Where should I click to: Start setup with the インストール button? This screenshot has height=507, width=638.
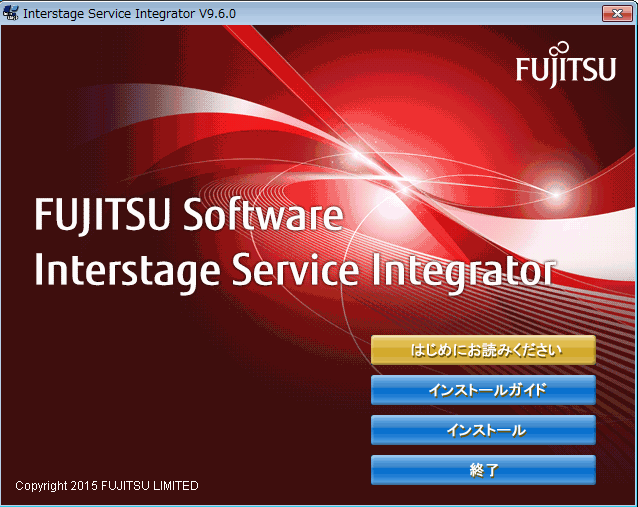483,430
